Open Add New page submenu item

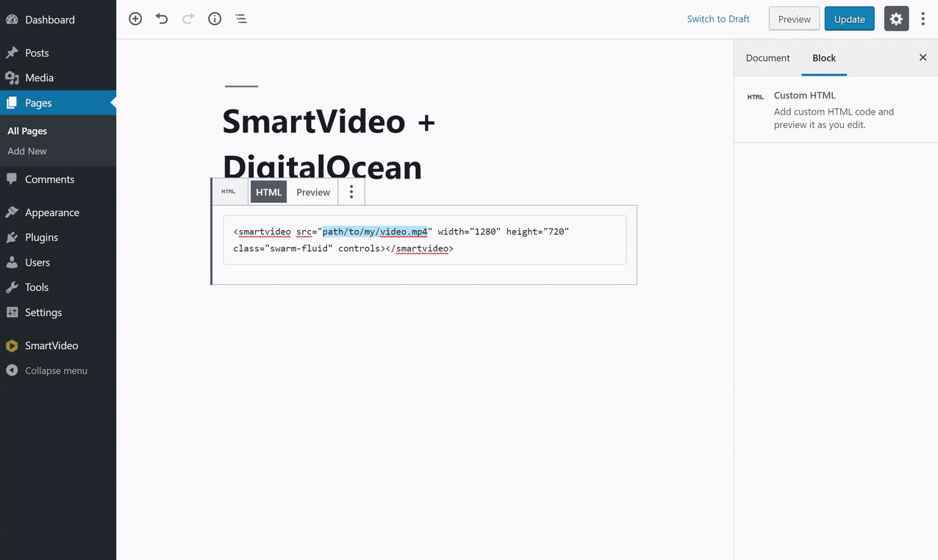click(27, 151)
